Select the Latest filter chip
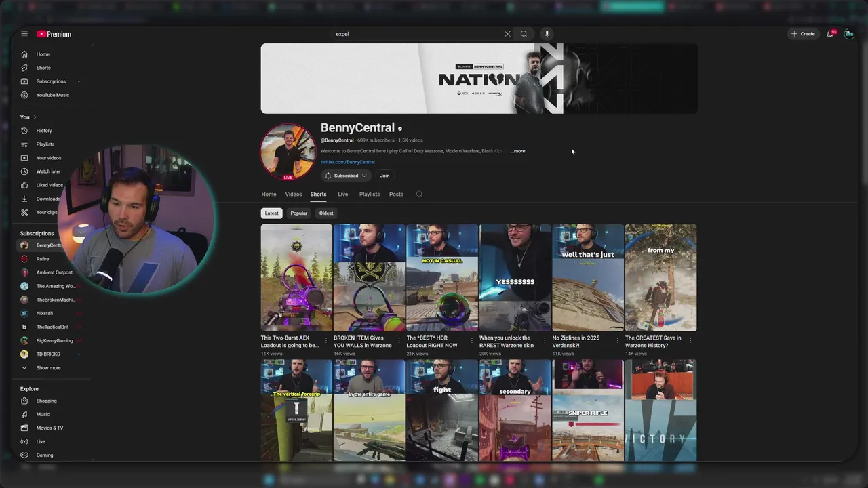Screen dimensions: 868x488 271,213
